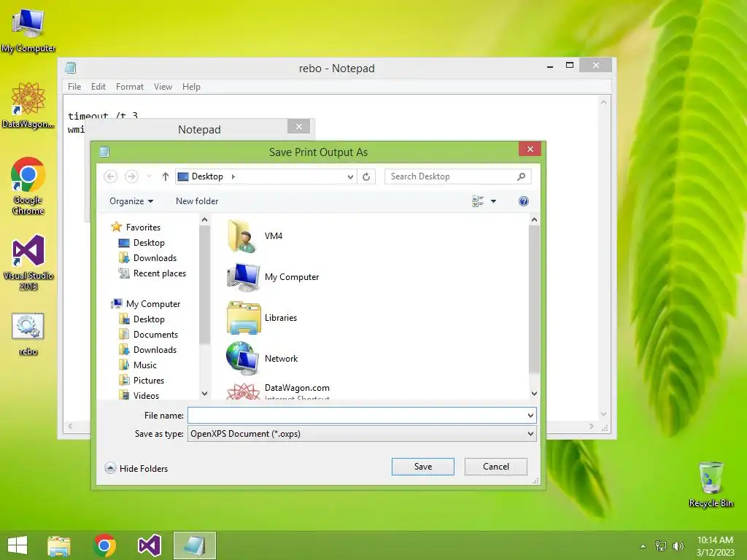Open Recycle Bin on desktop
This screenshot has width=747, height=560.
[711, 485]
